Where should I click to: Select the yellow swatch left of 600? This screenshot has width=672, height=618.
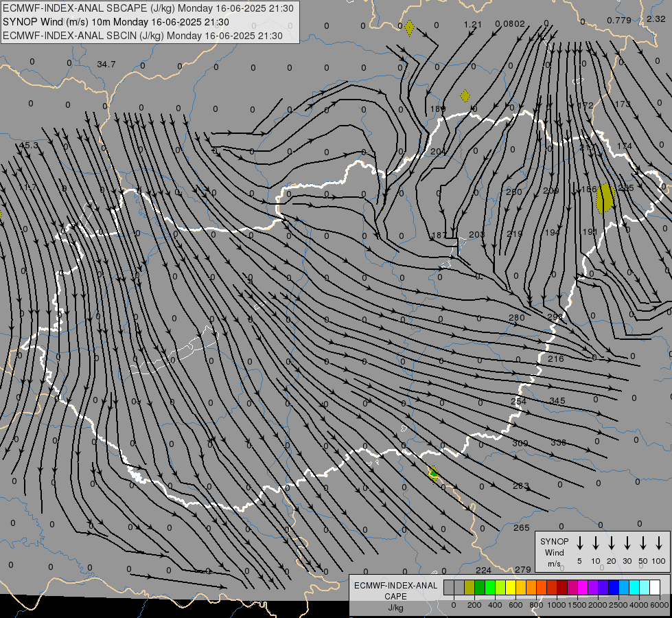pos(511,588)
